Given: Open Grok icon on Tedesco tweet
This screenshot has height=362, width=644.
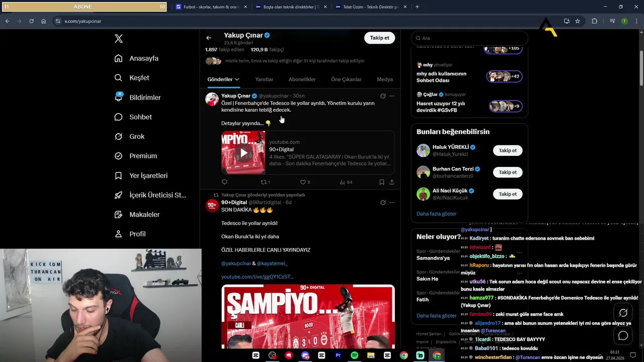Looking at the screenshot, I should click(x=383, y=96).
